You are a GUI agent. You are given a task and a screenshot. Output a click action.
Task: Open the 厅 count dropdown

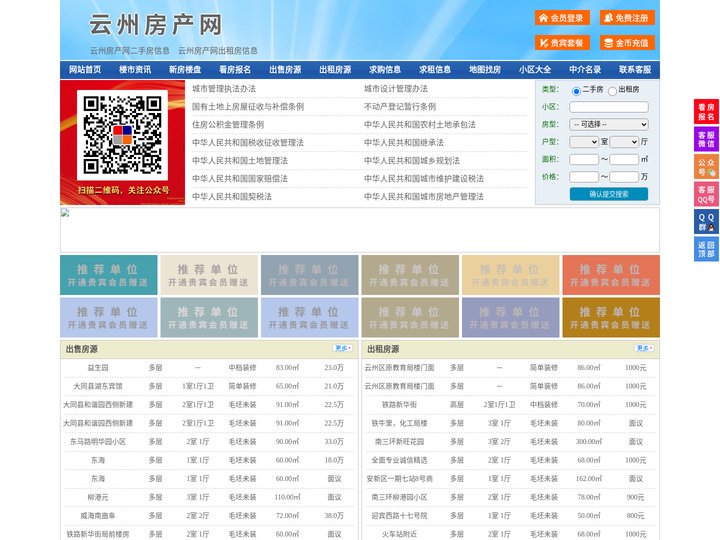[624, 142]
